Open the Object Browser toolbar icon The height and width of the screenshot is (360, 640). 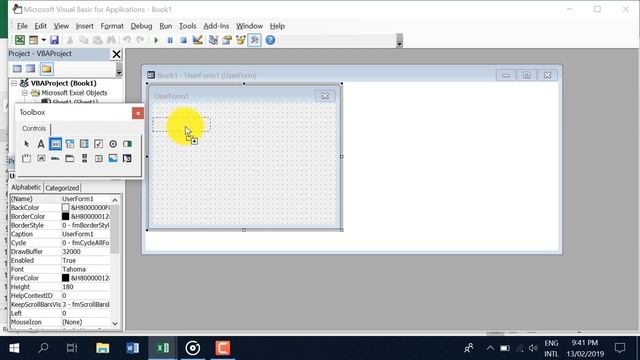pos(241,40)
